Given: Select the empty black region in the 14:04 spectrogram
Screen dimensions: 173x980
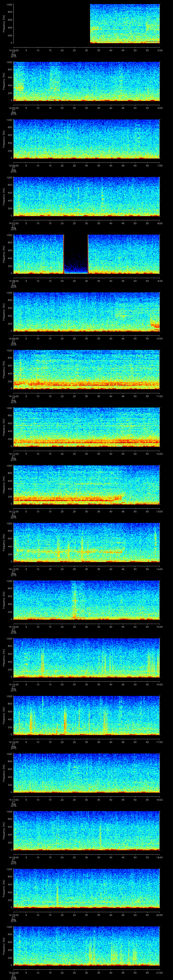Looking at the screenshot, I should [51, 24].
